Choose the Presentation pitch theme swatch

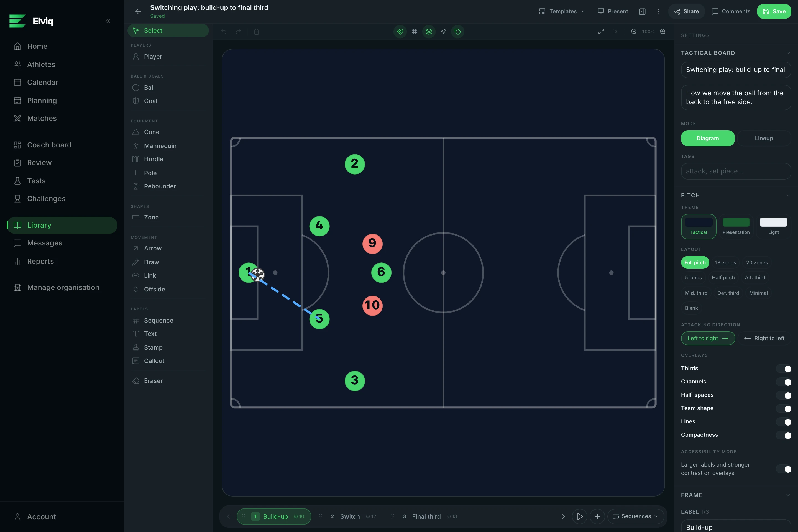736,226
